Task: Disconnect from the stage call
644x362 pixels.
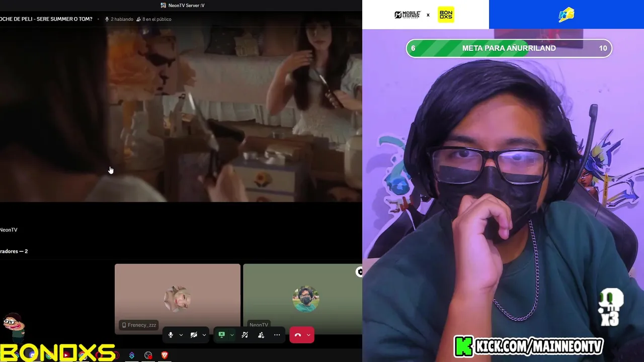Action: (298, 335)
